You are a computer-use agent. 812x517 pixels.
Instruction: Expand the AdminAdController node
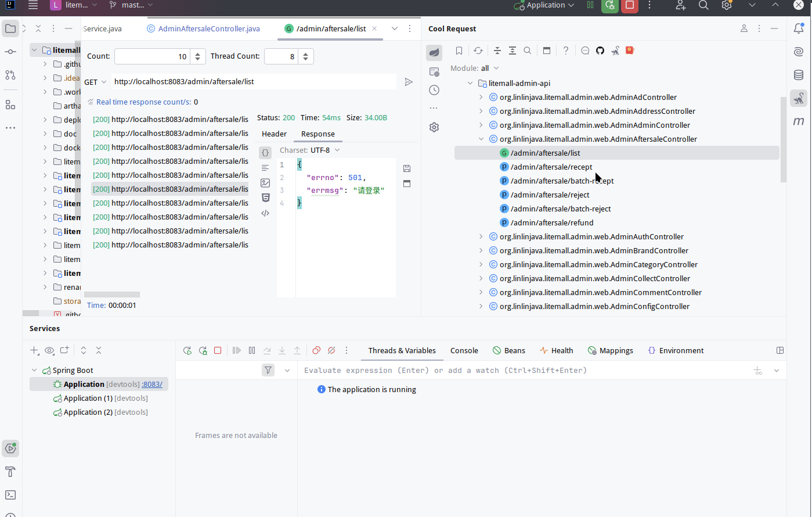pyautogui.click(x=481, y=97)
